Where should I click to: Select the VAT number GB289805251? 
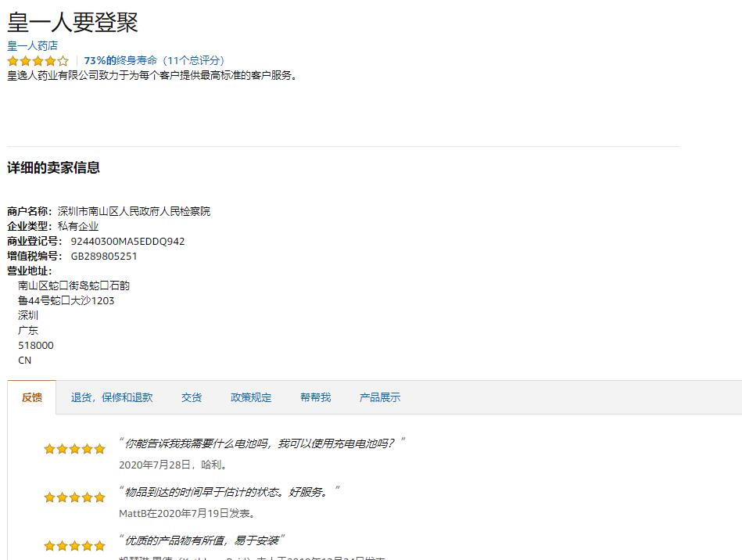104,256
